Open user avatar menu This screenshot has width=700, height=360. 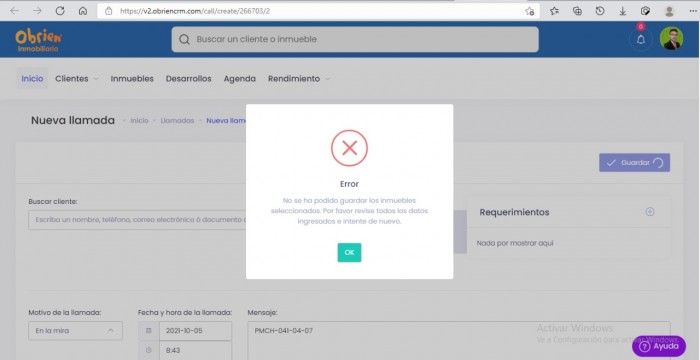tap(671, 39)
